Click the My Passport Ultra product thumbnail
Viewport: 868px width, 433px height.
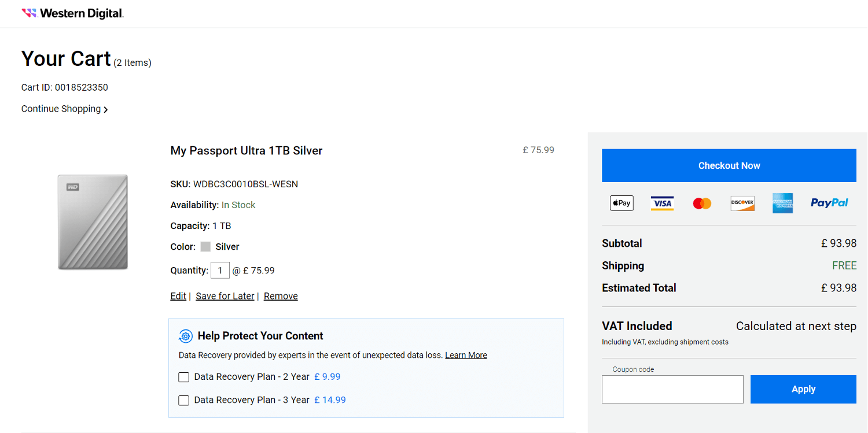92,222
